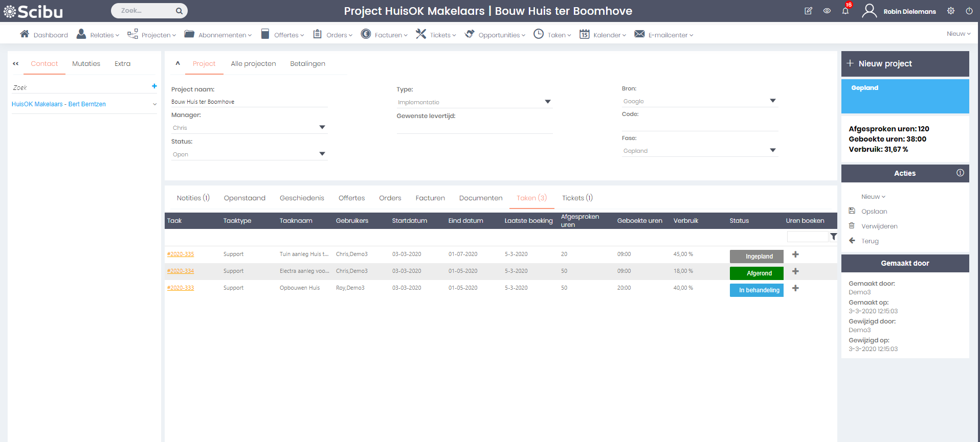
Task: Open task link #2020-335
Action: [181, 254]
